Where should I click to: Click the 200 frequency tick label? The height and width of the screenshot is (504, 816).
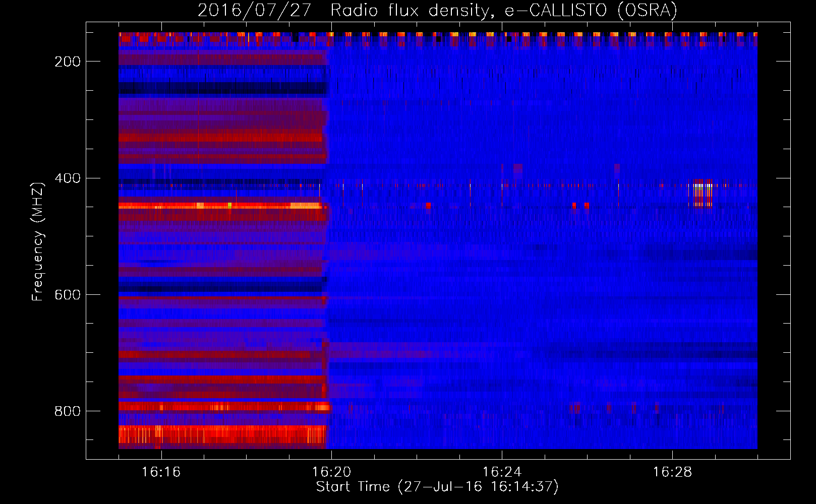pos(68,61)
